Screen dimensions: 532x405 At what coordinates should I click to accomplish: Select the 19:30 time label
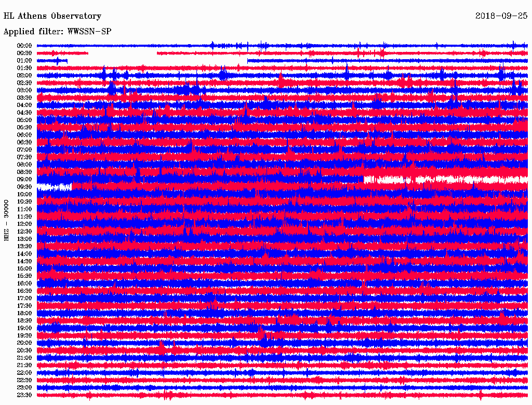click(x=24, y=336)
